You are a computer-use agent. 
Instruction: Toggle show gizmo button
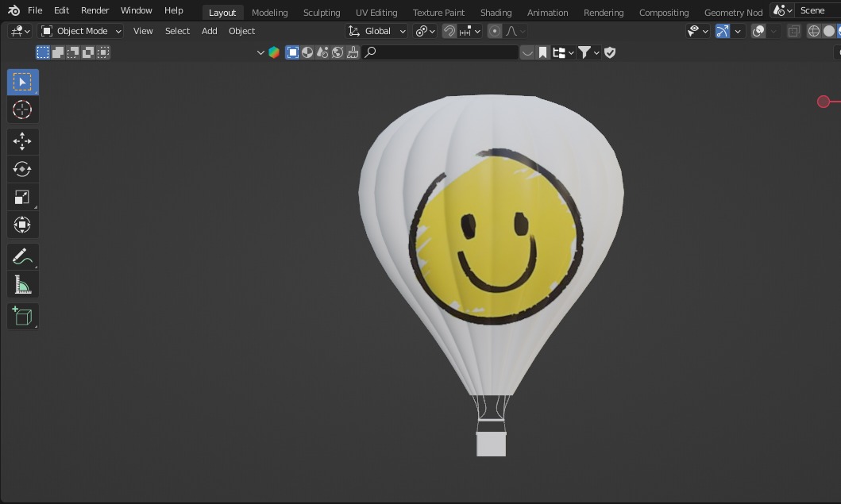723,31
